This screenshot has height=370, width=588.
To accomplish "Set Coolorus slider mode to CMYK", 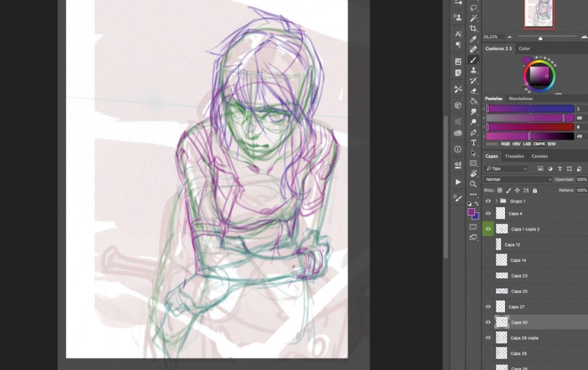I will [539, 144].
